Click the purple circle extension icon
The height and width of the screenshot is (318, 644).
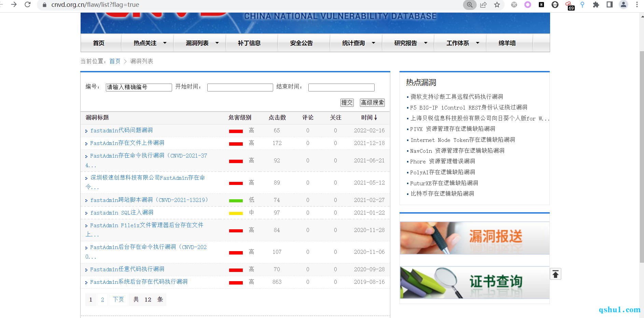pyautogui.click(x=528, y=5)
